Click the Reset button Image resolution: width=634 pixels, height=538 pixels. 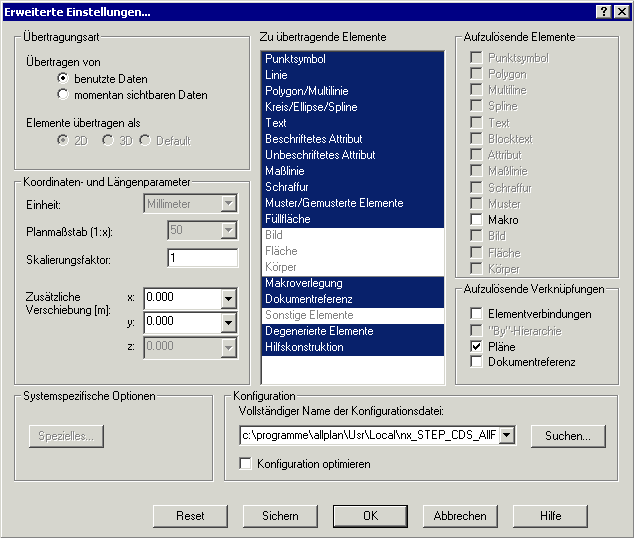pos(190,516)
